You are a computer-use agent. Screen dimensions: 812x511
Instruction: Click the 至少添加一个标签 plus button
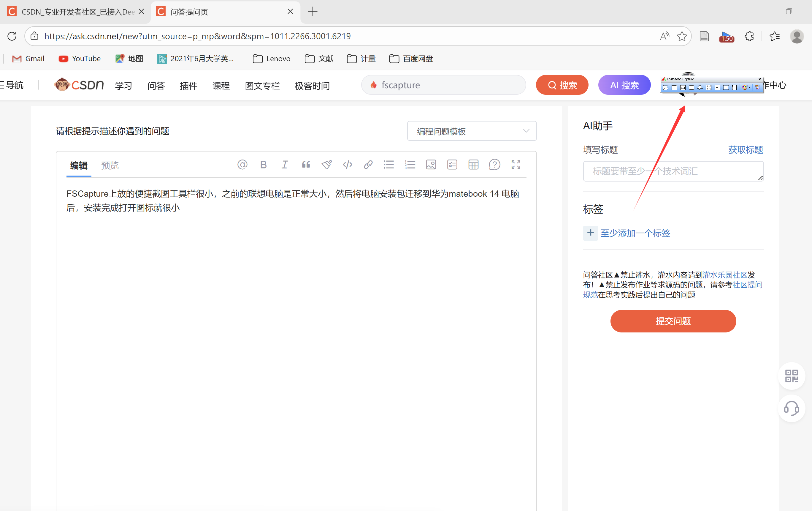click(x=590, y=233)
